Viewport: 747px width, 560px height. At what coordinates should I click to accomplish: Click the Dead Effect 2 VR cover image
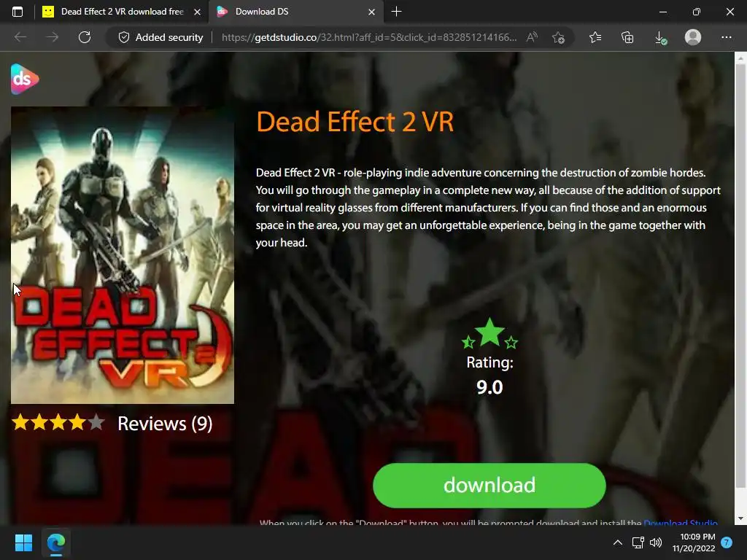click(x=123, y=255)
